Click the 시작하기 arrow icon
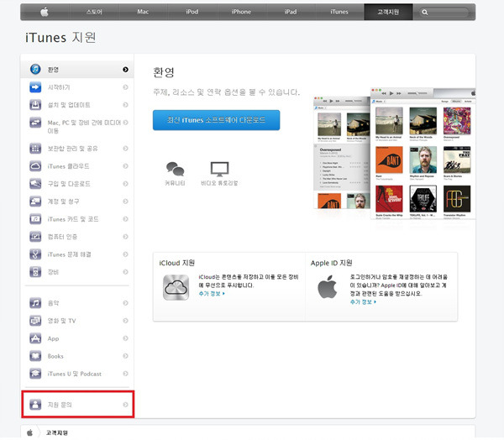Screen dimensions: 504x440 35,87
